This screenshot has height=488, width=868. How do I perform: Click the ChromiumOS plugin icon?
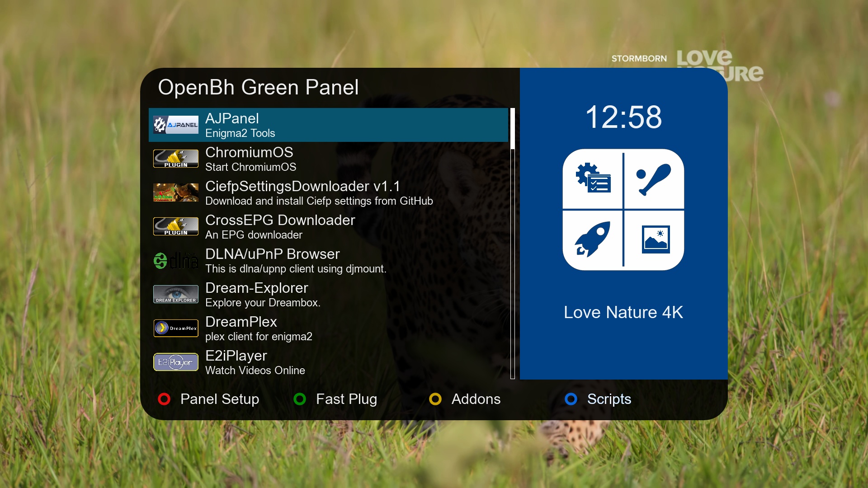(176, 159)
